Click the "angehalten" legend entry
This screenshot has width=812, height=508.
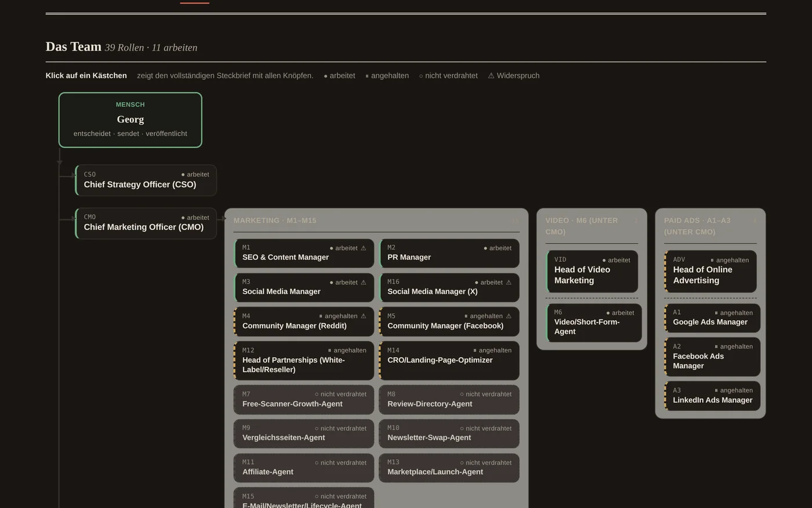click(x=387, y=75)
